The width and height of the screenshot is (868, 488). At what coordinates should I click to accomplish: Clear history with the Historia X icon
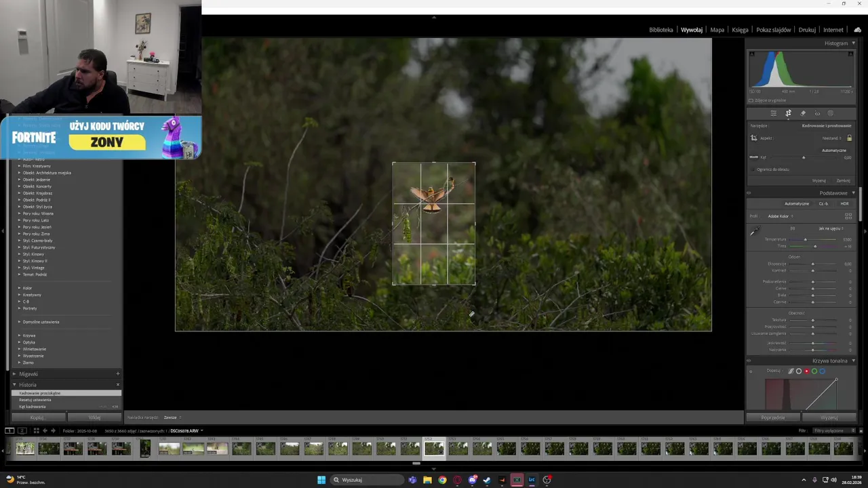point(117,385)
